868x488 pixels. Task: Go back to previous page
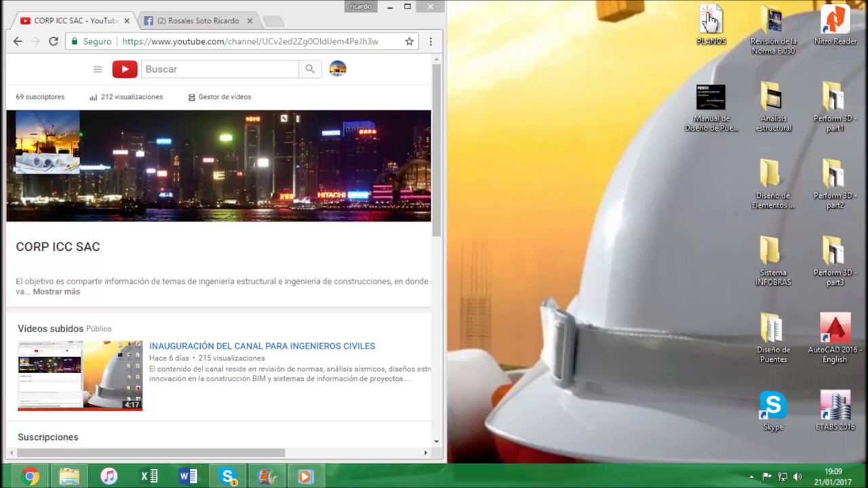tap(18, 41)
